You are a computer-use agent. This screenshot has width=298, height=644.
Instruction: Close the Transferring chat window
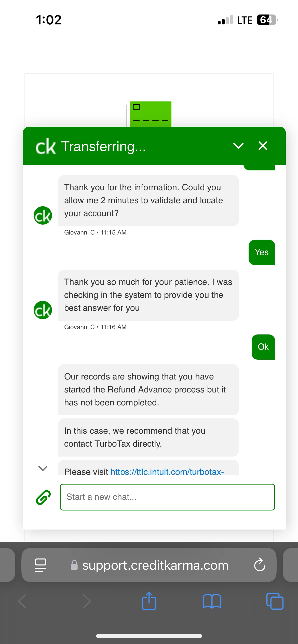coord(263,146)
